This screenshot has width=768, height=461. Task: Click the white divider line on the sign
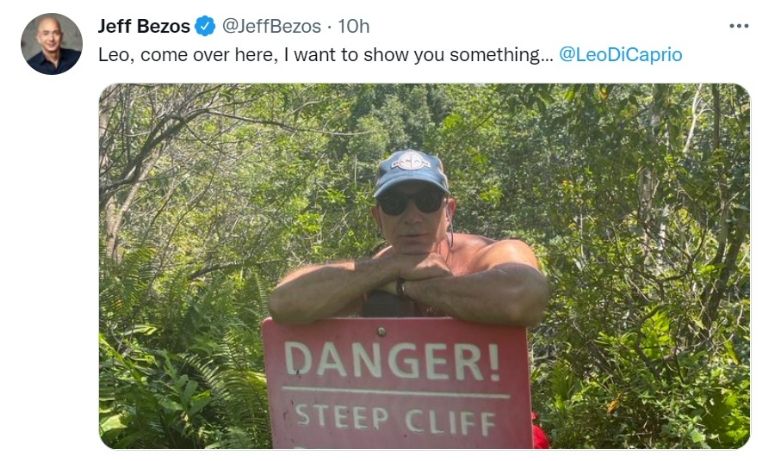click(396, 392)
